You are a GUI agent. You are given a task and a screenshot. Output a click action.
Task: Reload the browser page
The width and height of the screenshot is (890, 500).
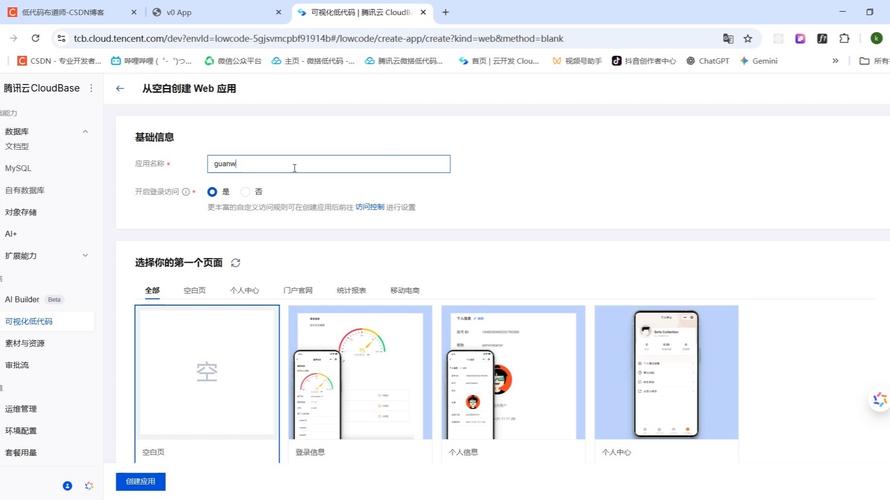pos(35,38)
